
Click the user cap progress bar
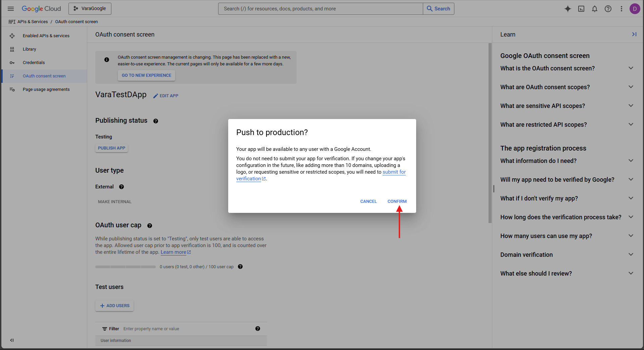click(x=126, y=267)
